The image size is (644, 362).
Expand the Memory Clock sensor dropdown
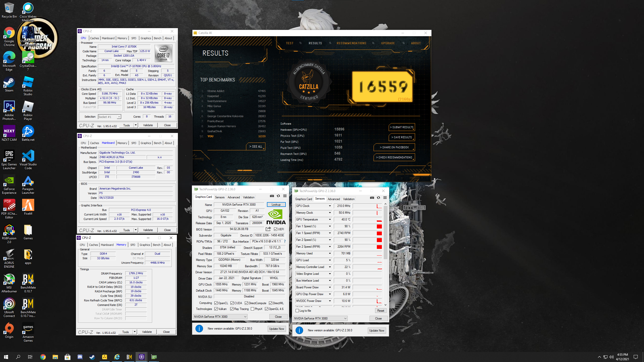tap(330, 213)
